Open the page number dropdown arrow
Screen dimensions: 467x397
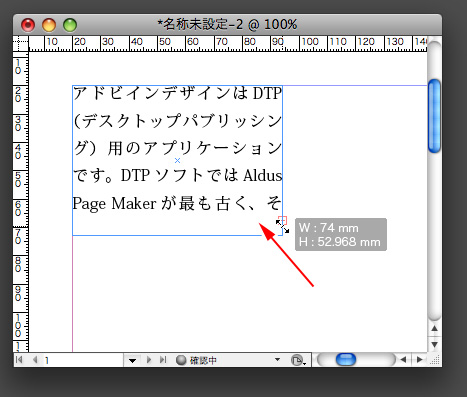point(132,360)
